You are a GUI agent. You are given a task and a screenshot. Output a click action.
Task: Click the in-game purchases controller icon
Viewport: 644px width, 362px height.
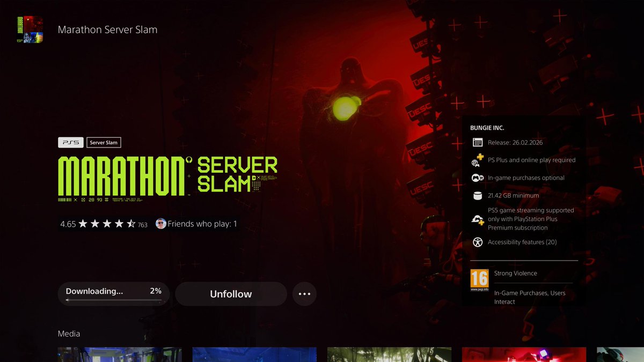[478, 178]
